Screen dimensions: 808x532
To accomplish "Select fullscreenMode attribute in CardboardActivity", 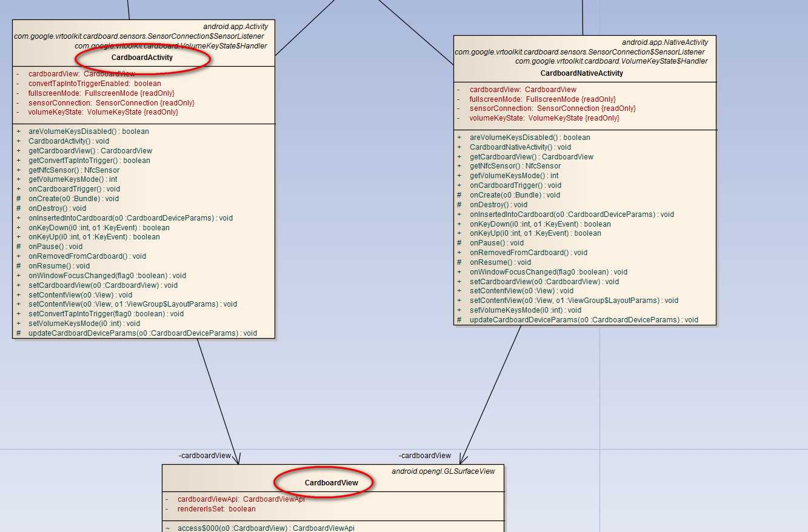I will 101,93.
